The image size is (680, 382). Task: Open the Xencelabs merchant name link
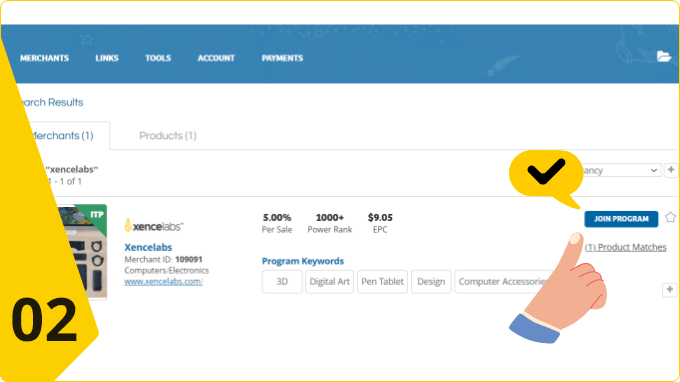tap(148, 247)
